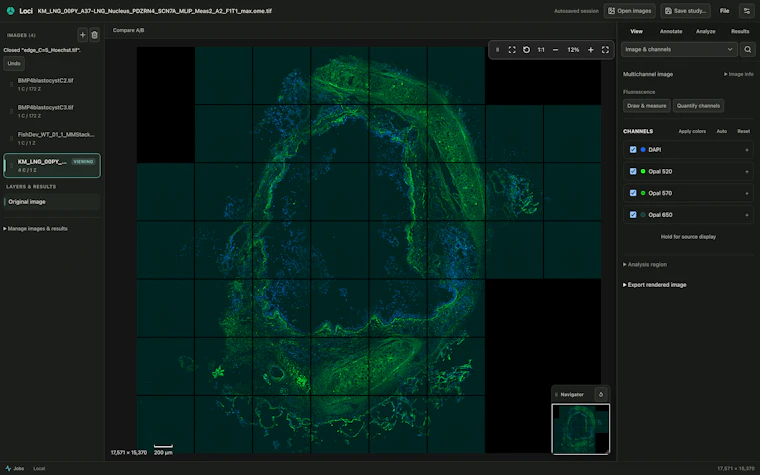The height and width of the screenshot is (475, 760).
Task: Click the Opal 570 color swatch
Action: click(x=643, y=193)
